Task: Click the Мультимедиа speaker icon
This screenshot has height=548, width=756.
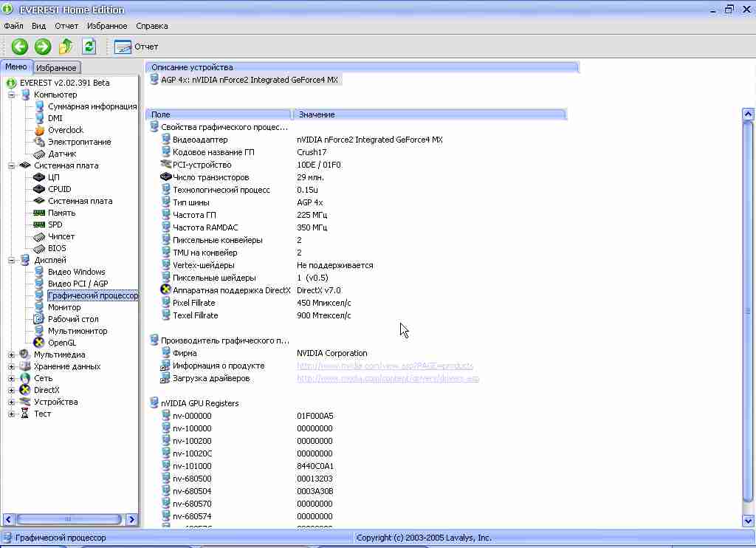Action: coord(25,355)
